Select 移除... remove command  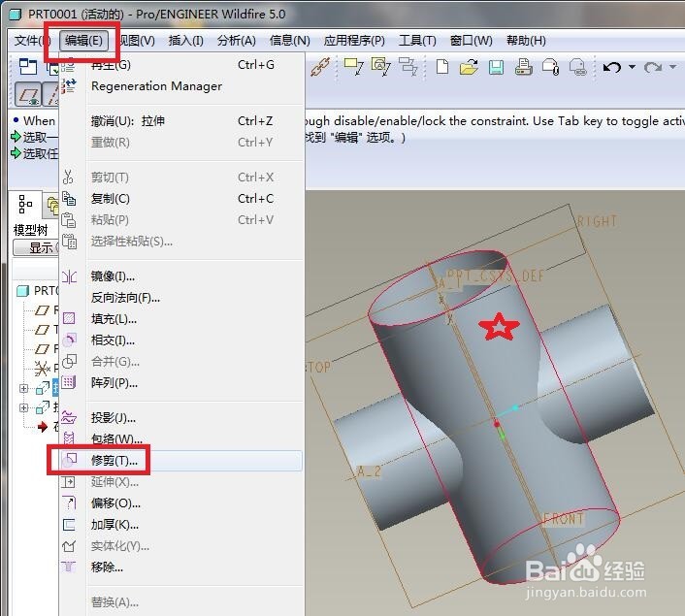click(181, 567)
